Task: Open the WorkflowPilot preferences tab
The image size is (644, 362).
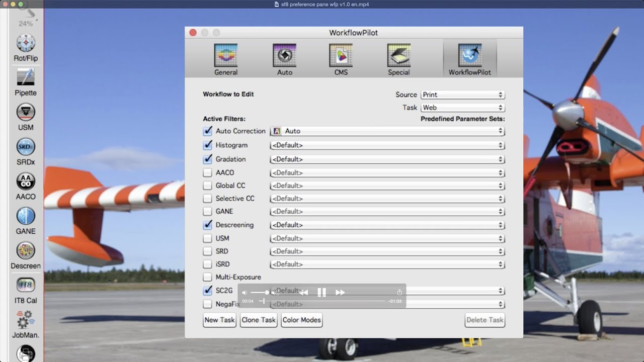Action: (470, 59)
